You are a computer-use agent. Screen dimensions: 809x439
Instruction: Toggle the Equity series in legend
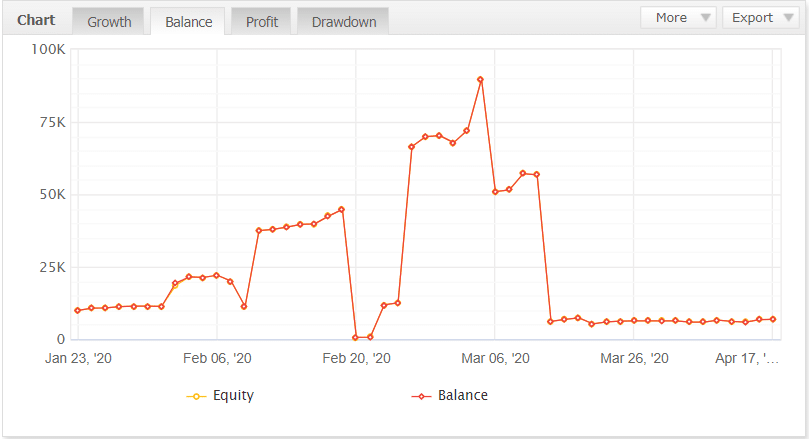(x=233, y=395)
